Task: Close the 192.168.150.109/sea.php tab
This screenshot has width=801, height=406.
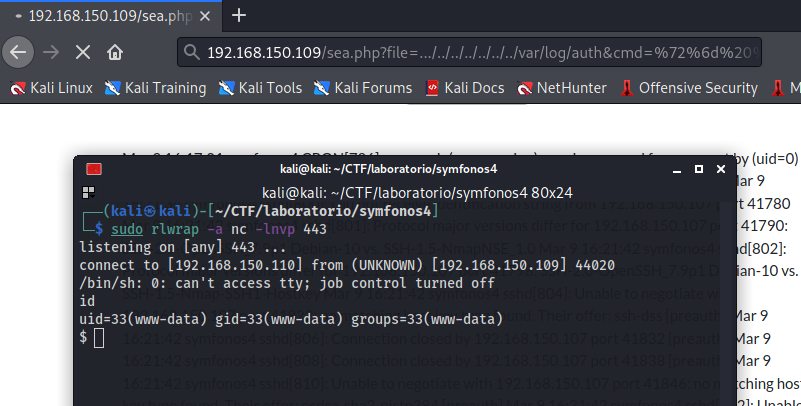Action: [x=206, y=15]
